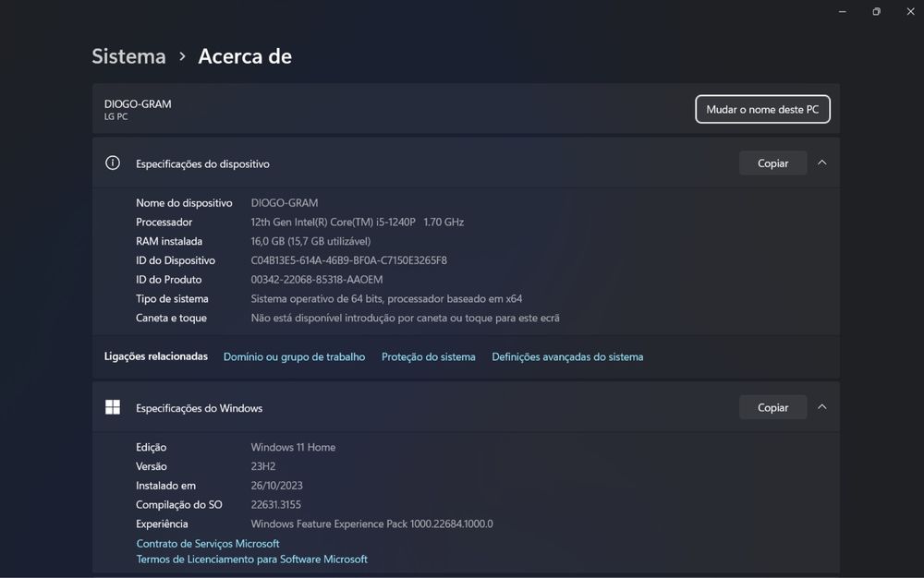Click the Caneta e toque value text

click(406, 318)
